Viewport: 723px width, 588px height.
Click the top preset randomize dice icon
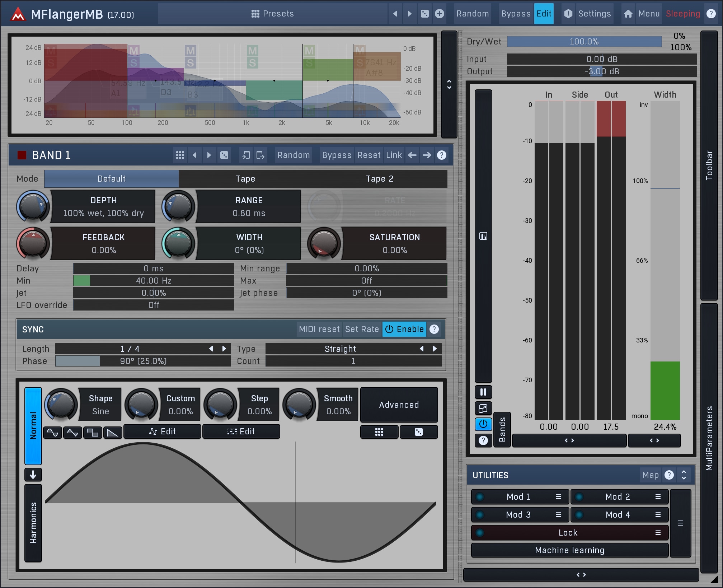click(x=424, y=14)
